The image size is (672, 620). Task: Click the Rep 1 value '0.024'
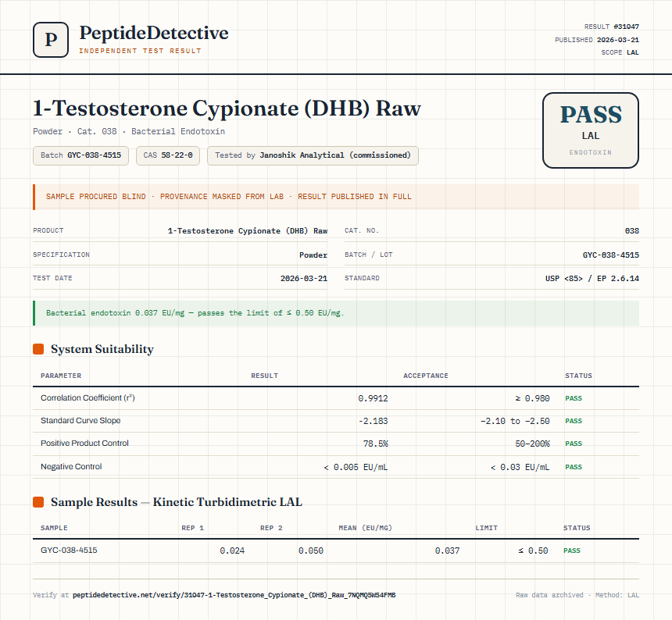click(x=232, y=551)
